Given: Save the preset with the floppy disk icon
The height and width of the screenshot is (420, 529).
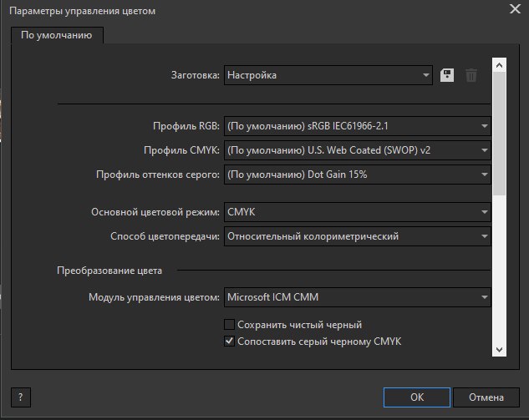Looking at the screenshot, I should point(447,75).
